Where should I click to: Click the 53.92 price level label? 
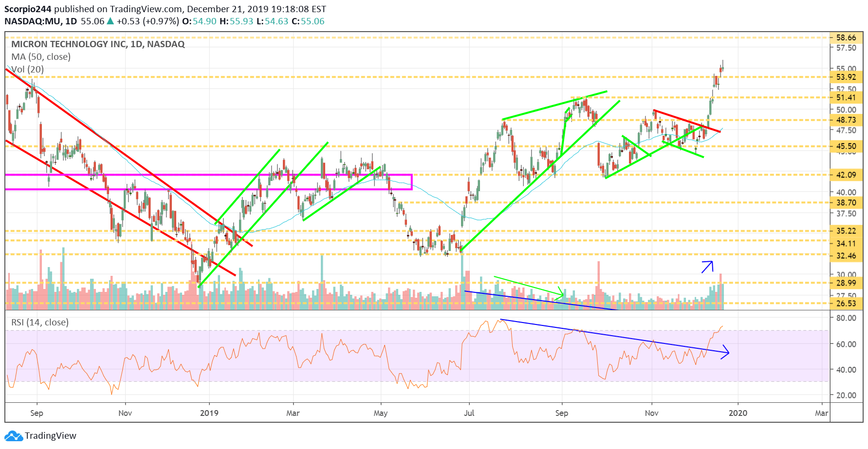pos(846,77)
